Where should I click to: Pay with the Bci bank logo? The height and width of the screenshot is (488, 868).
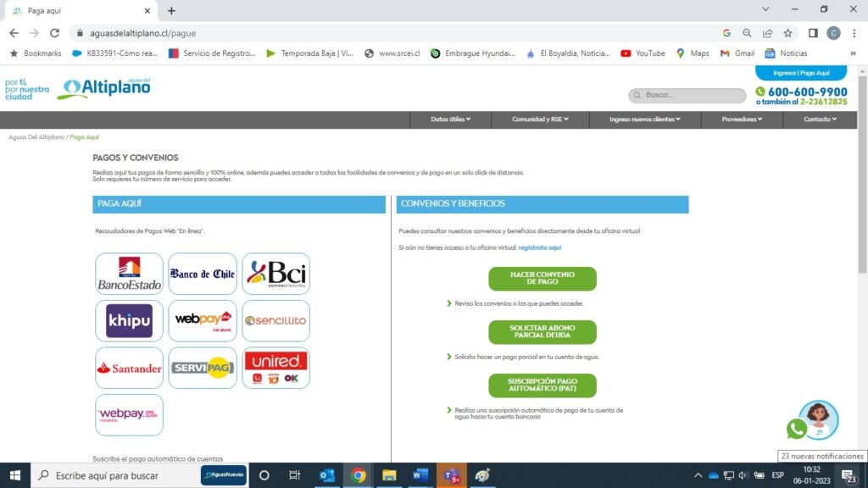275,274
